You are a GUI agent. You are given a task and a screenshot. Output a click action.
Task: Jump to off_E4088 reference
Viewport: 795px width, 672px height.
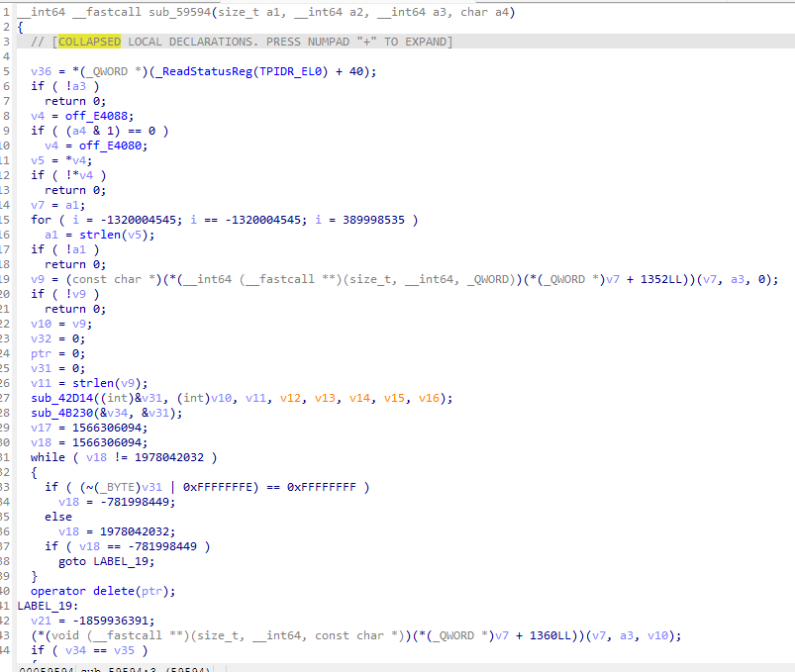coord(99,116)
